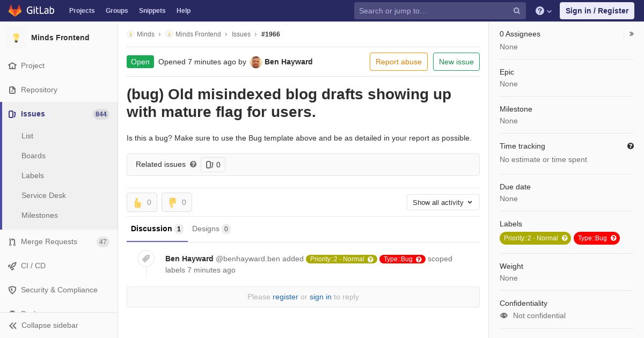
Task: Click @benhayward.ben username in activity
Action: [x=248, y=259]
